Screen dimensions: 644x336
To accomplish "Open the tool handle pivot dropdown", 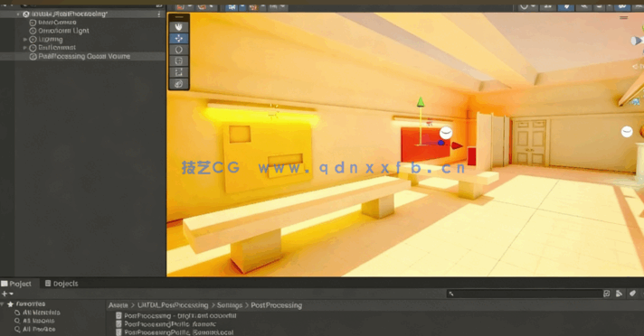I will 184,7.
